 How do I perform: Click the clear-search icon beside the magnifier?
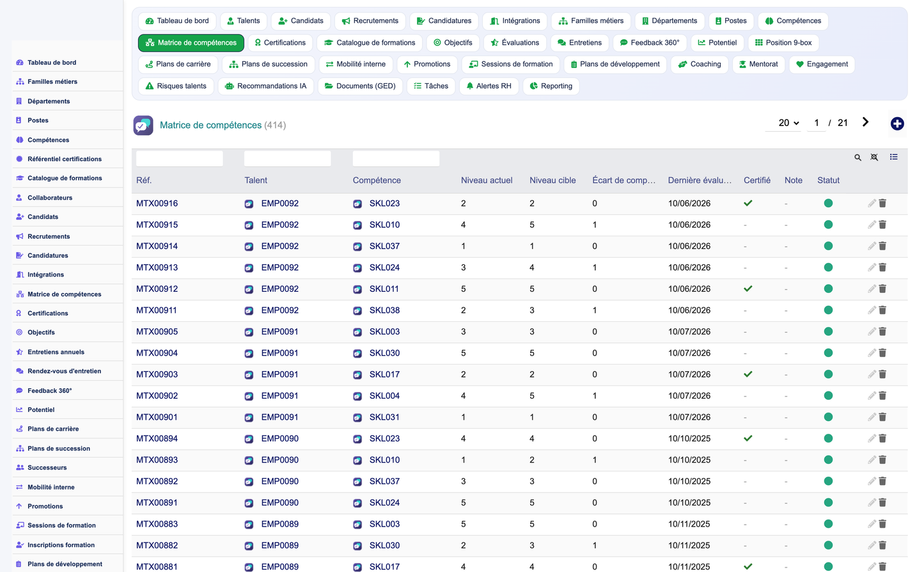[x=874, y=157]
